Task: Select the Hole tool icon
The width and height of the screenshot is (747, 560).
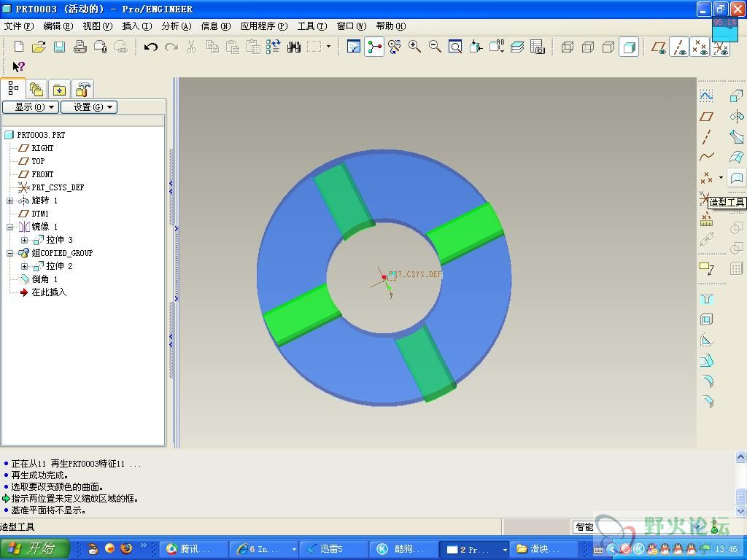Action: pyautogui.click(x=706, y=299)
